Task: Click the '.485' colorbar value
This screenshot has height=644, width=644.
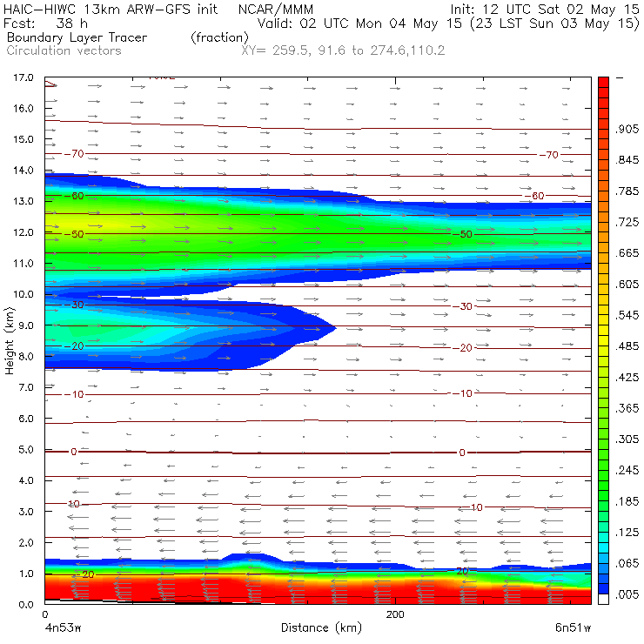Action: pos(627,346)
